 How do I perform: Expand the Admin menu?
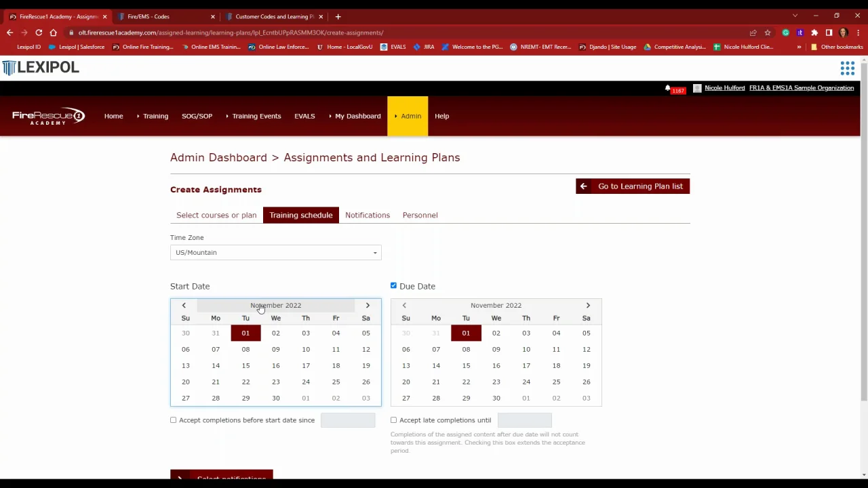tap(408, 116)
